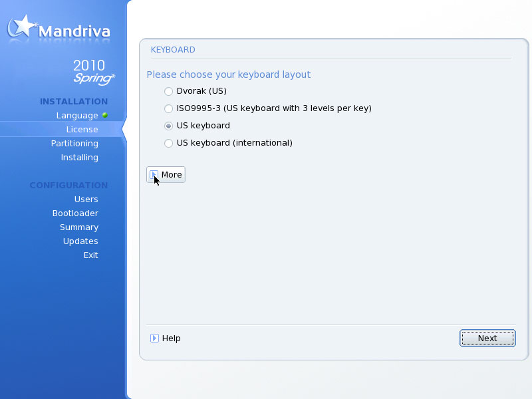The height and width of the screenshot is (399, 532).
Task: Expand the More keyboard layouts list
Action: pyautogui.click(x=166, y=174)
